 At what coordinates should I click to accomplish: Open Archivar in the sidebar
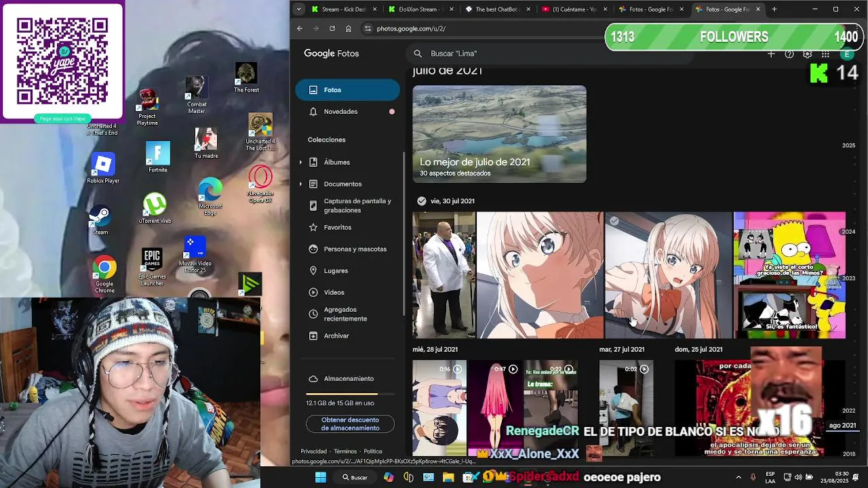point(347,335)
